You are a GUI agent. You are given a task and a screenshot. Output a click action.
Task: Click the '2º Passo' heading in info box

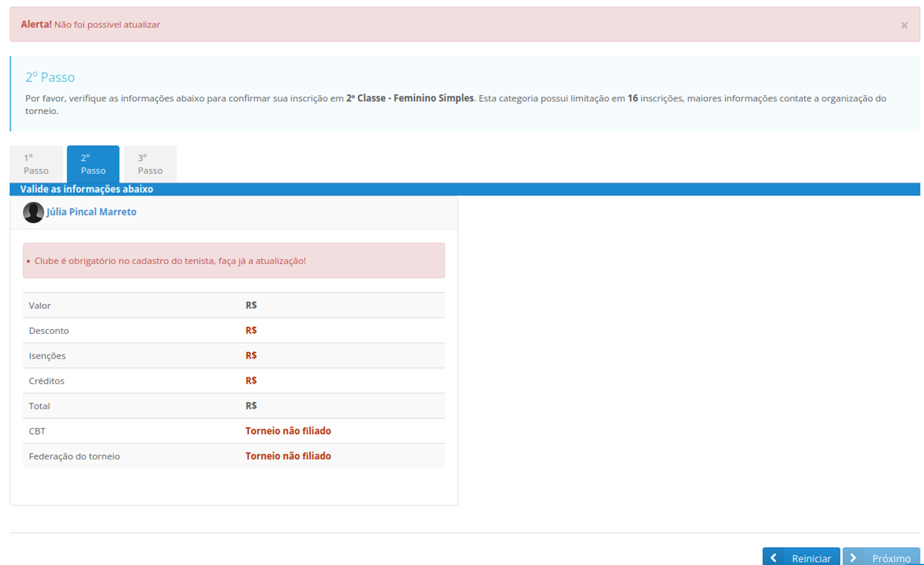[x=50, y=77]
